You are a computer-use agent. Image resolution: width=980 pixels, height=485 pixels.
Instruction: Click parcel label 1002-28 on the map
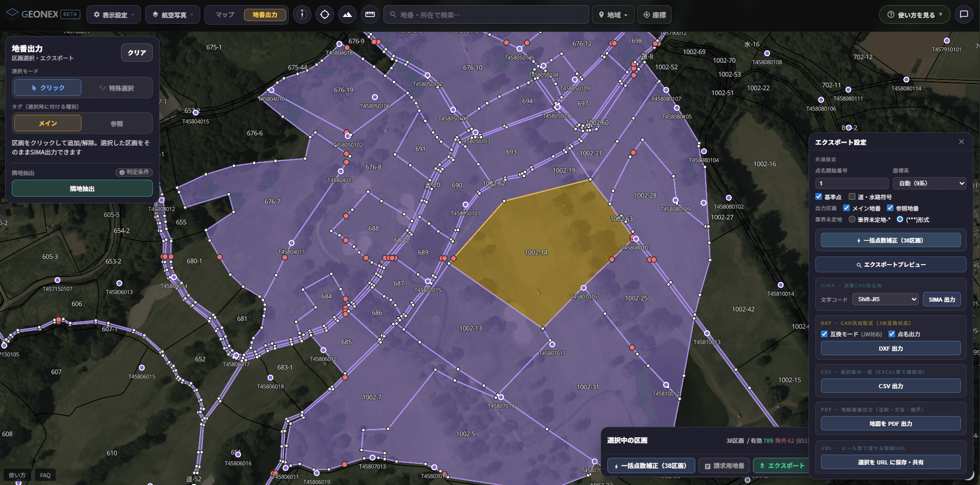pos(645,196)
